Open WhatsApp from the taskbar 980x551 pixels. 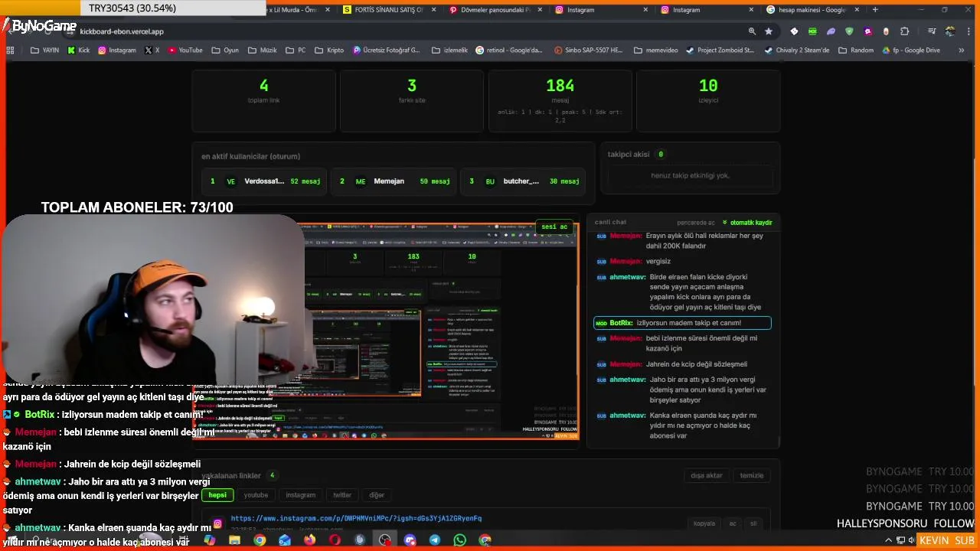coord(459,540)
